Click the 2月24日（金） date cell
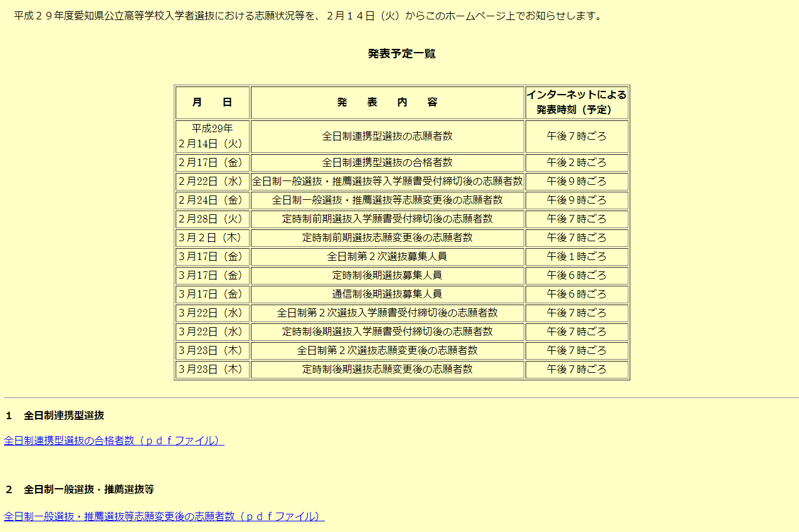Viewport: 799px width, 532px height. [212, 201]
